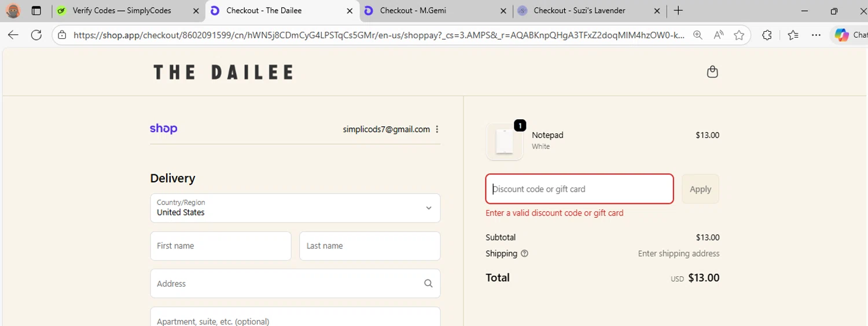
Task: Focus the Last name field
Action: click(x=370, y=246)
